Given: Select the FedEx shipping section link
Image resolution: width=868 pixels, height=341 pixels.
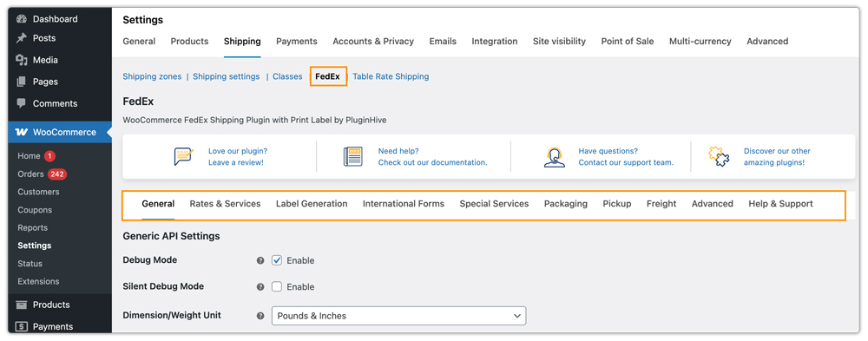Looking at the screenshot, I should (328, 76).
